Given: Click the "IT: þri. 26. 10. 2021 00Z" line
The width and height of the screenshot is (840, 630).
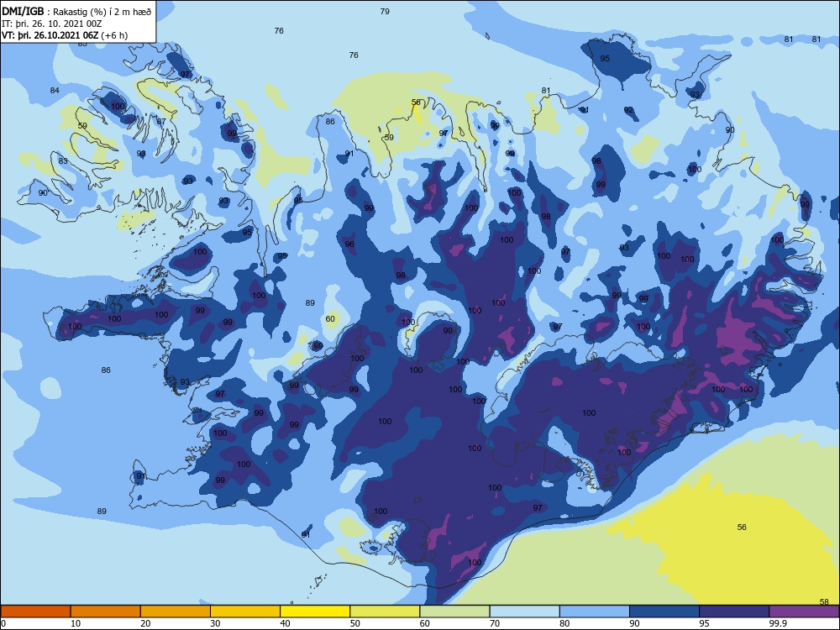Looking at the screenshot, I should (x=52, y=24).
